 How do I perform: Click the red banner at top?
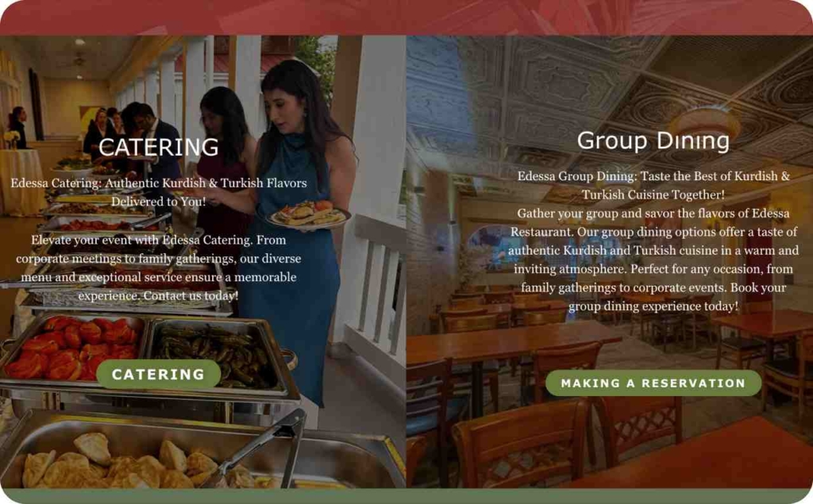click(406, 17)
